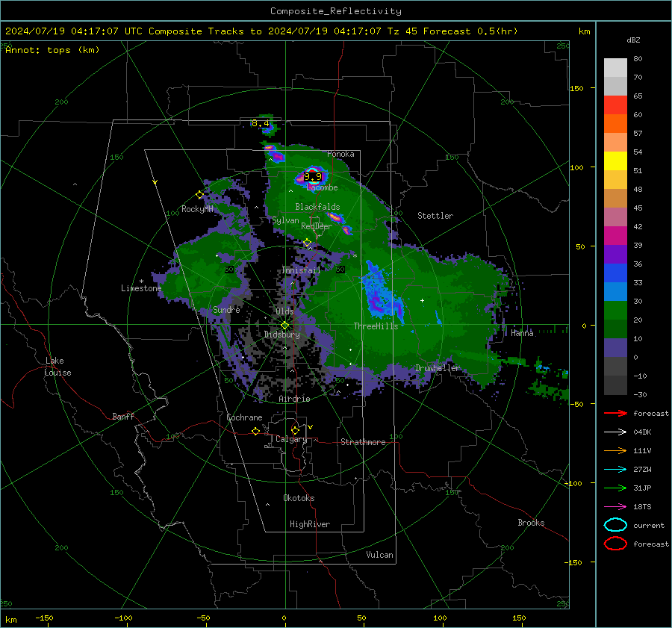Click the Sylvan label
The height and width of the screenshot is (628, 672).
point(285,220)
